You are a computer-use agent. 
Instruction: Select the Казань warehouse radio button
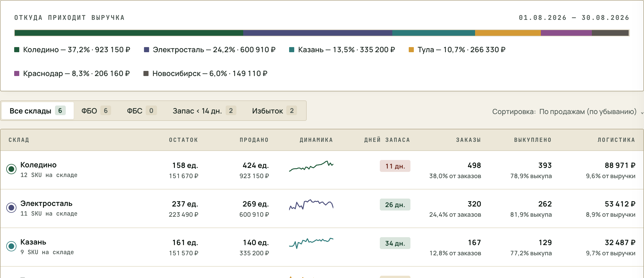coord(11,247)
